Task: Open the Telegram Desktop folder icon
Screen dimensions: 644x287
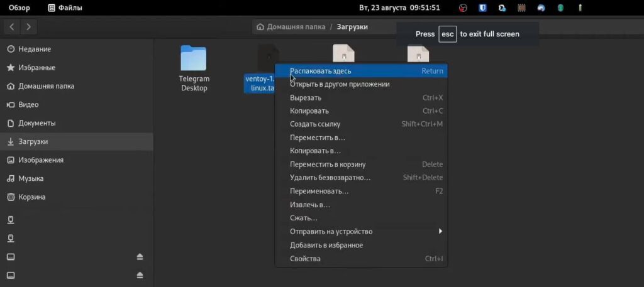Action: (x=193, y=58)
